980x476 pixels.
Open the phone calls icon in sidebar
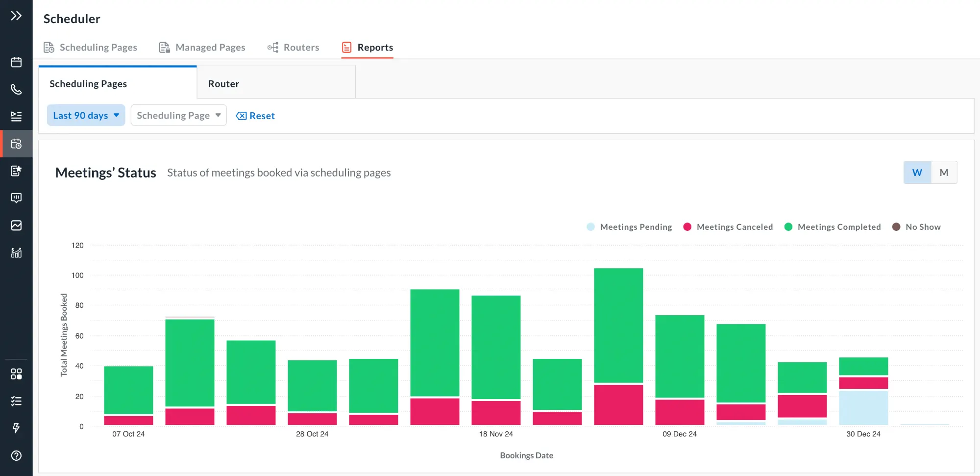click(16, 89)
